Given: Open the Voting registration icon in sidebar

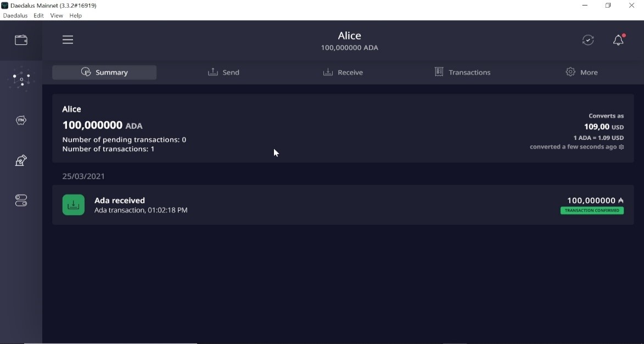Looking at the screenshot, I should 21,161.
